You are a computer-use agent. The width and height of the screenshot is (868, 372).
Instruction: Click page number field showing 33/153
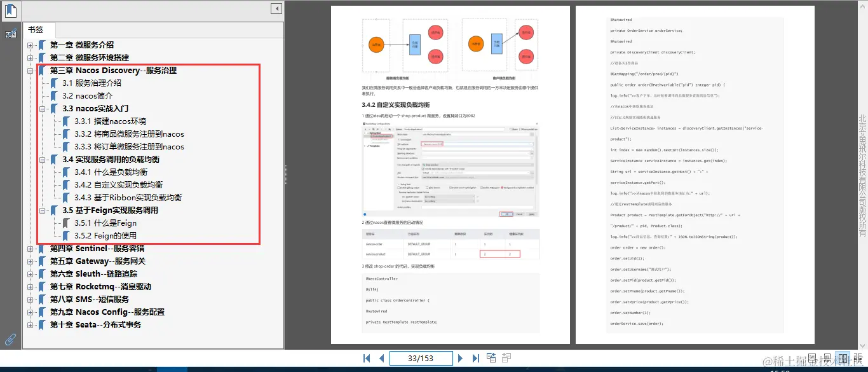[421, 358]
